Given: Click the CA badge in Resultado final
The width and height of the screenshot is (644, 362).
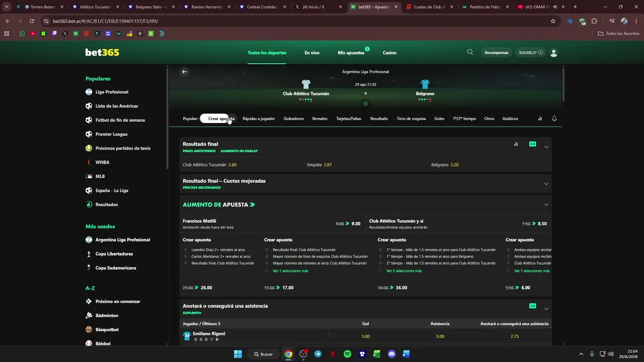Looking at the screenshot, I should [532, 144].
